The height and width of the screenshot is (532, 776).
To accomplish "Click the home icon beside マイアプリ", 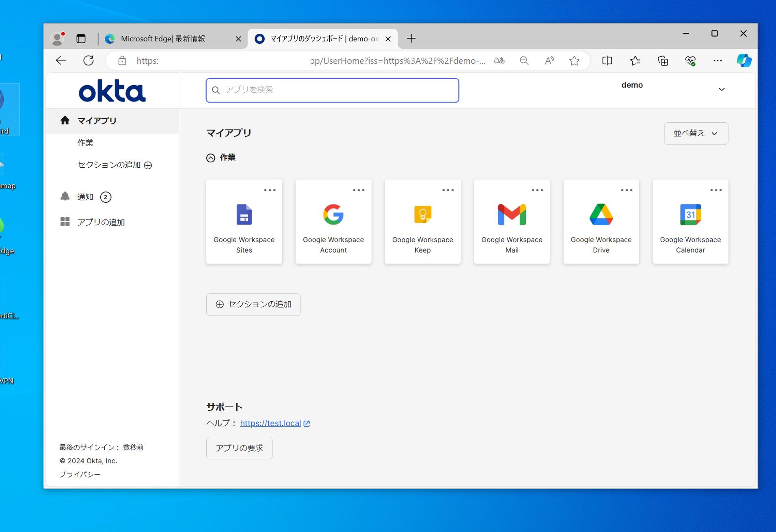I will point(65,120).
